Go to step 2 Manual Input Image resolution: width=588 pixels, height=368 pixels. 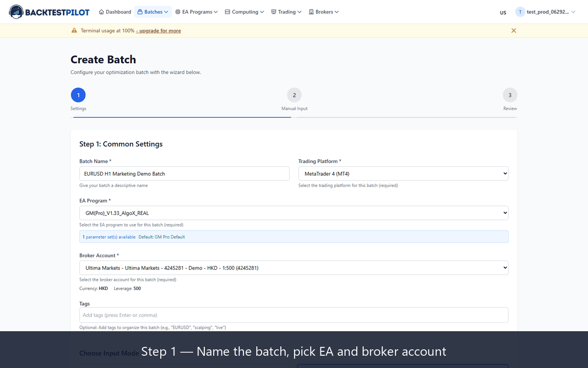(294, 95)
